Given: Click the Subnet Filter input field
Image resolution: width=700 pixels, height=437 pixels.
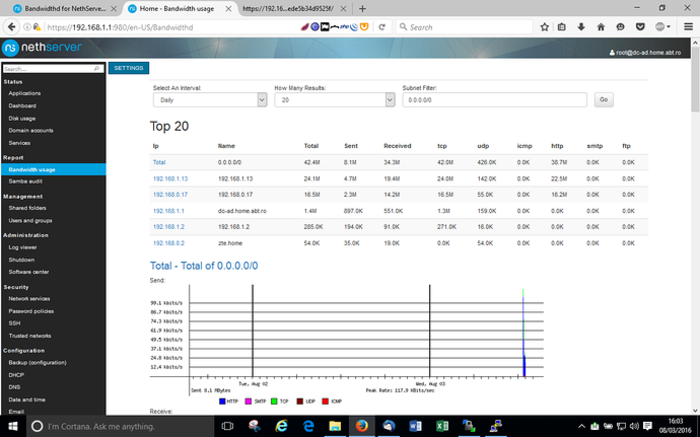Looking at the screenshot, I should point(494,100).
